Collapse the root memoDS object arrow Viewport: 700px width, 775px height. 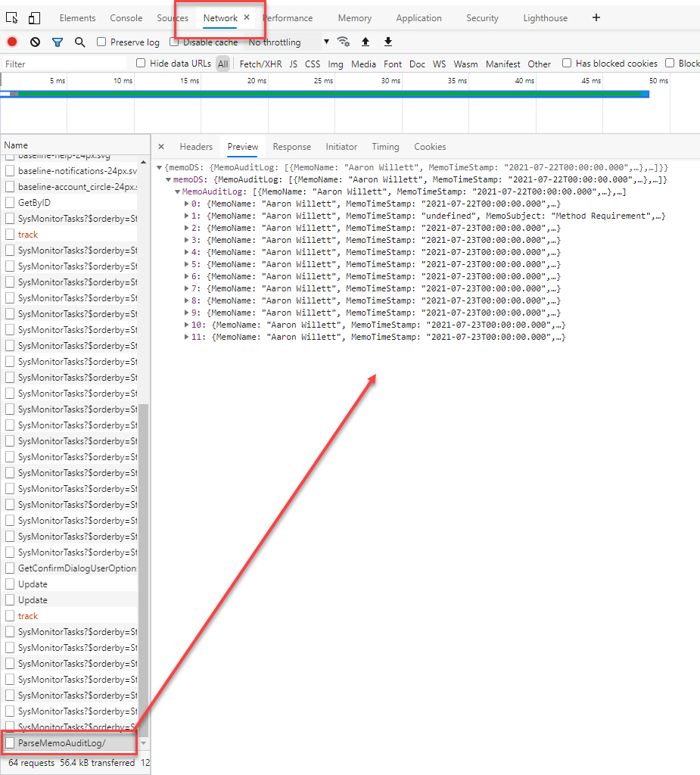(160, 167)
